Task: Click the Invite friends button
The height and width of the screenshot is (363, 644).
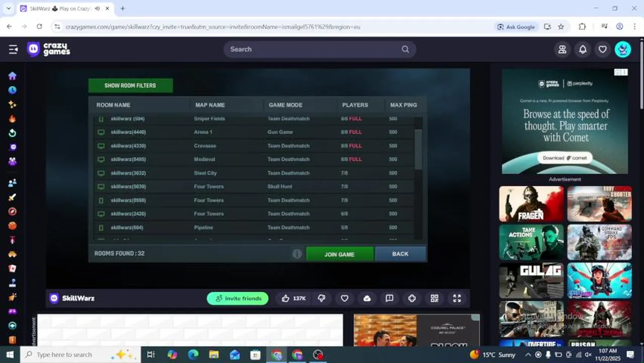Action: 238,298
